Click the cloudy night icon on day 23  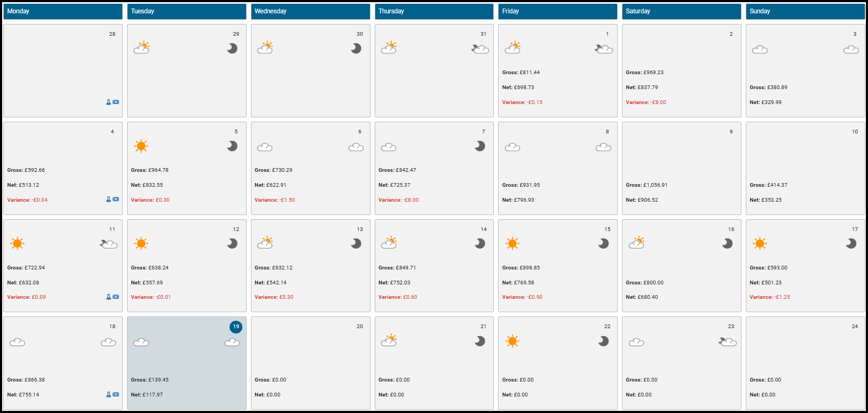728,341
